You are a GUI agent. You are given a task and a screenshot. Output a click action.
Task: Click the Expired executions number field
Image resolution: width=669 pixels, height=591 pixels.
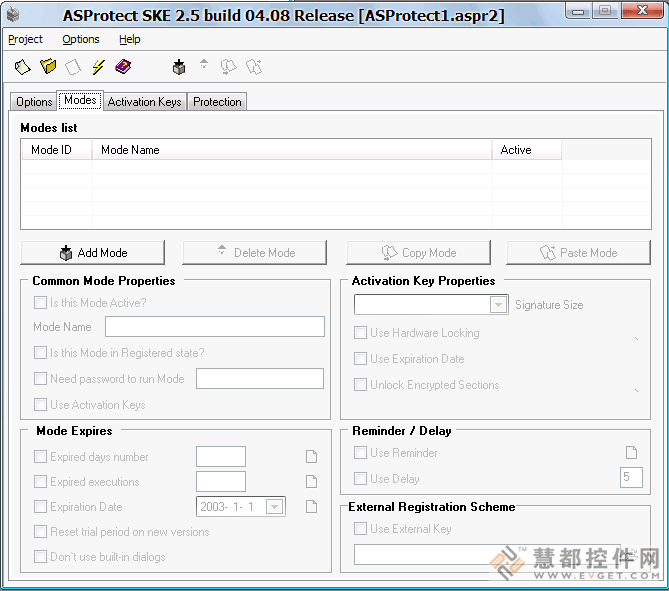click(221, 481)
